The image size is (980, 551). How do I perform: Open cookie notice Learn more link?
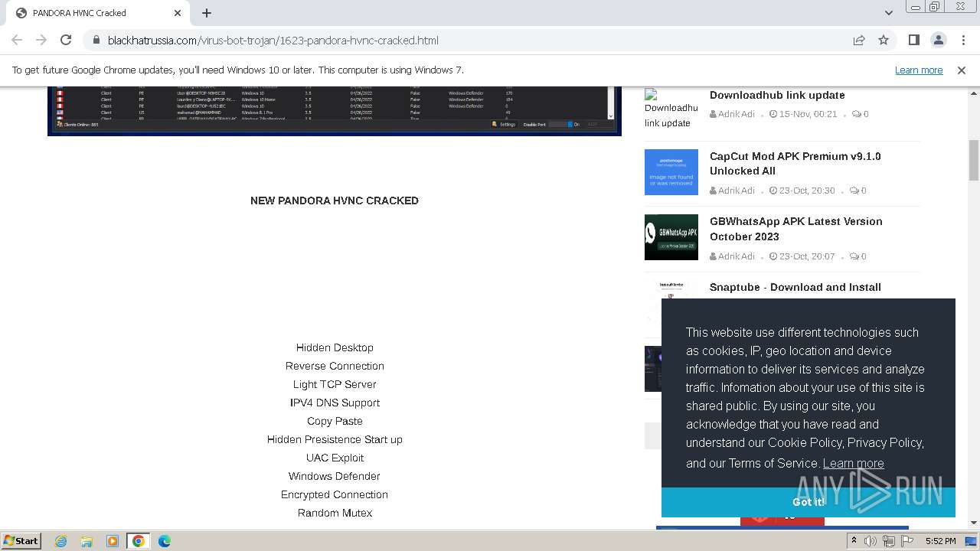pyautogui.click(x=853, y=463)
